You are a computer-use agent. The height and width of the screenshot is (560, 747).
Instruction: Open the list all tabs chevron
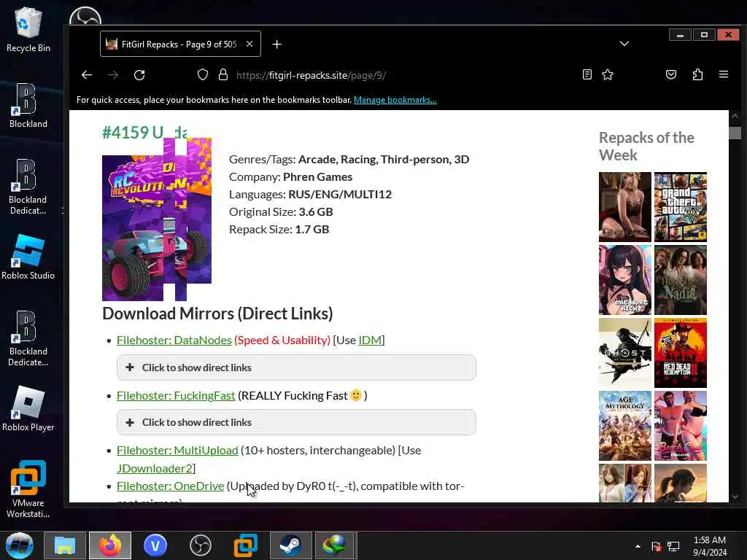coord(624,44)
